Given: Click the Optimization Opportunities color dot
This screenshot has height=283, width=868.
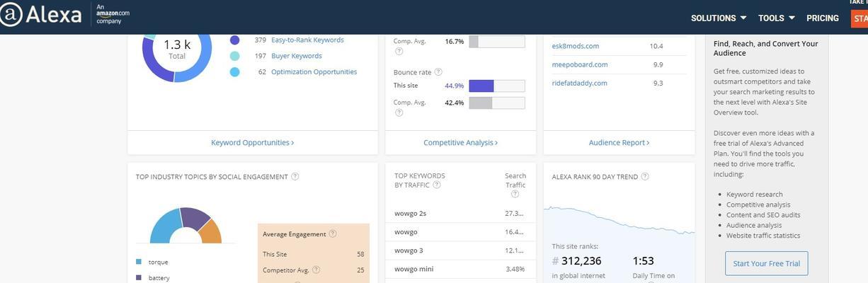Looking at the screenshot, I should [x=234, y=71].
